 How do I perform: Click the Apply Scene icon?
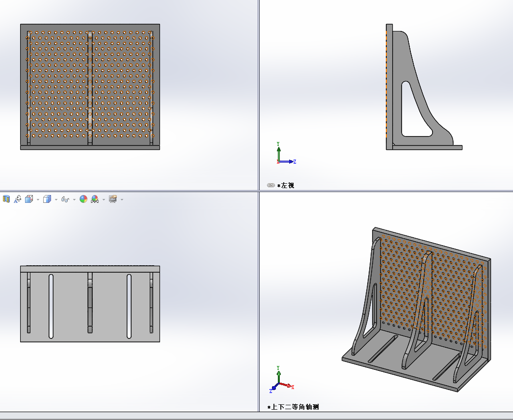95,199
